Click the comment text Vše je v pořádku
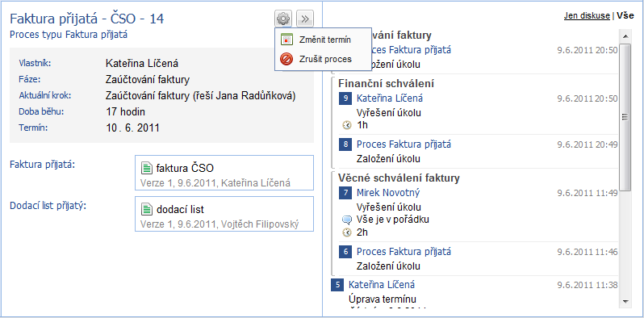 393,220
